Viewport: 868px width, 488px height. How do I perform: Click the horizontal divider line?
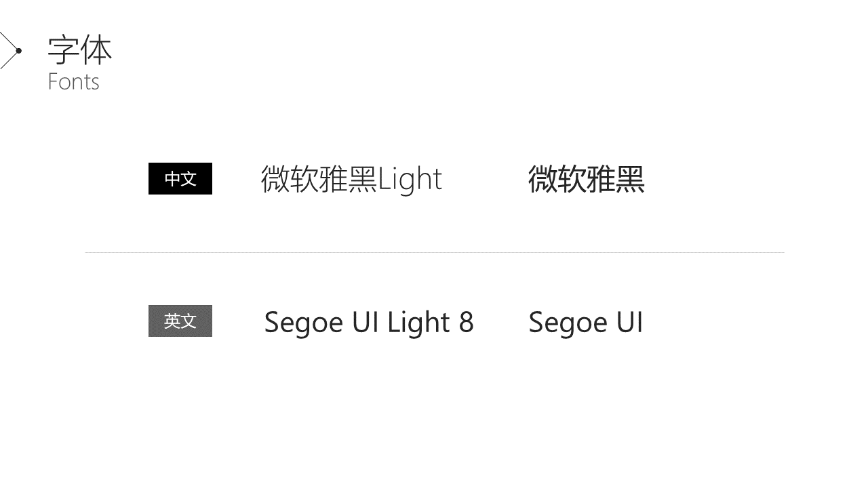[434, 252]
